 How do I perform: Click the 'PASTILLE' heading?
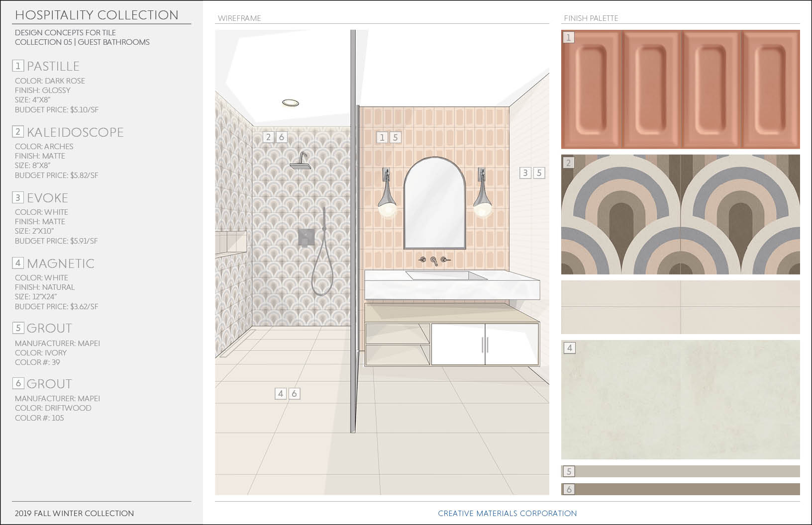53,66
